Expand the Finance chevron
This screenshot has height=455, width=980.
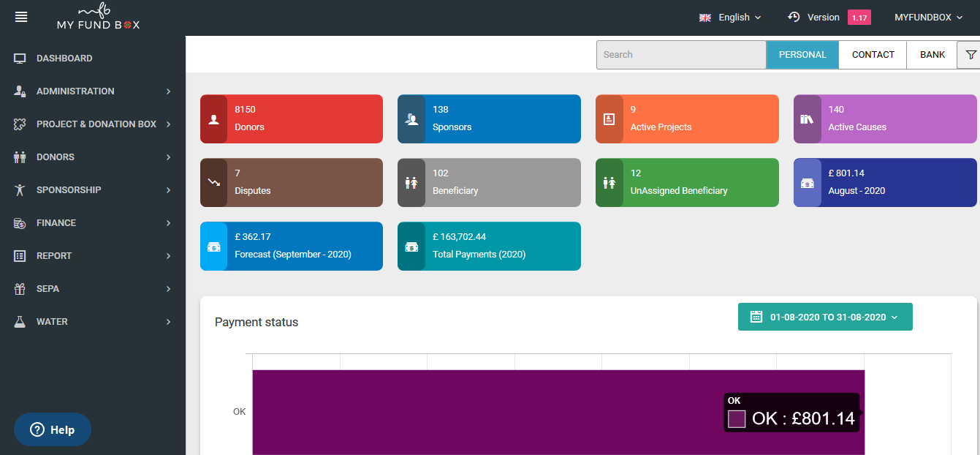168,223
